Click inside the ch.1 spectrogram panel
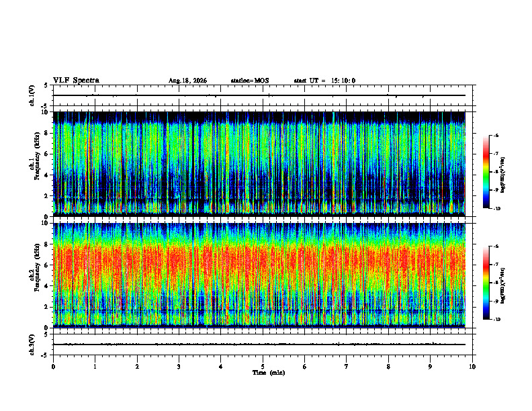532x411 pixels. (x=259, y=164)
